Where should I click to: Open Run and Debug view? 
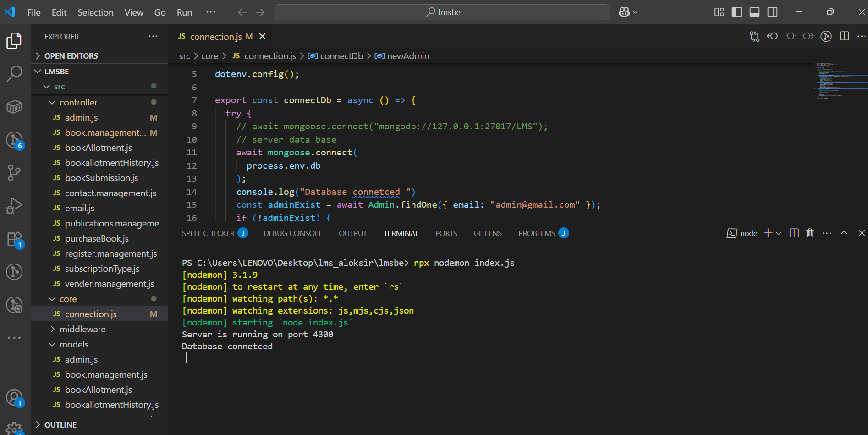point(14,206)
